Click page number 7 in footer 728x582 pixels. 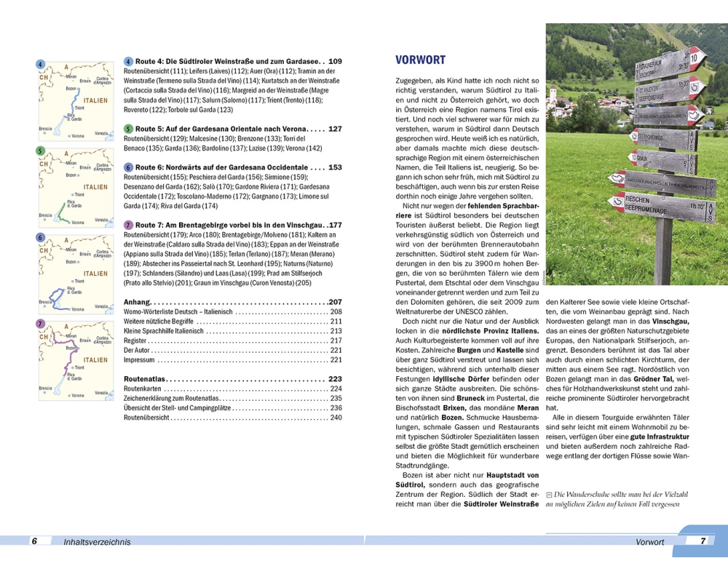[x=703, y=541]
